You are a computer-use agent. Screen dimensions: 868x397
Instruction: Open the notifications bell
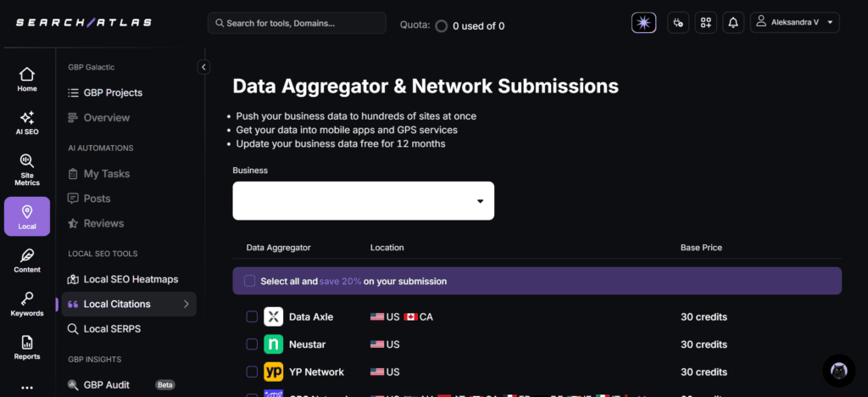[x=733, y=23]
